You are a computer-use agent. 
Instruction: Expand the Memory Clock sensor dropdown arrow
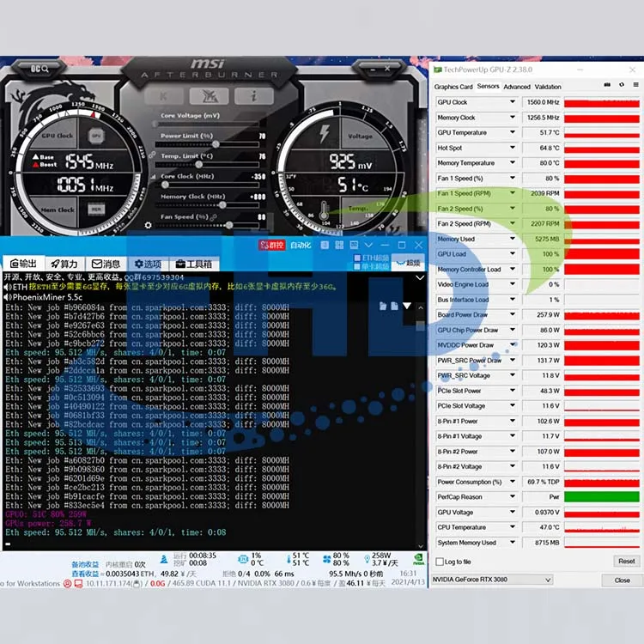513,118
